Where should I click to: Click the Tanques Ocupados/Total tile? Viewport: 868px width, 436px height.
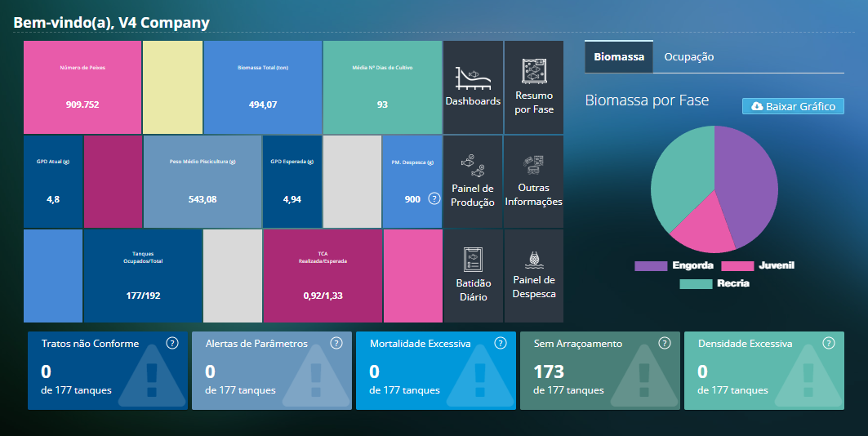(x=143, y=276)
